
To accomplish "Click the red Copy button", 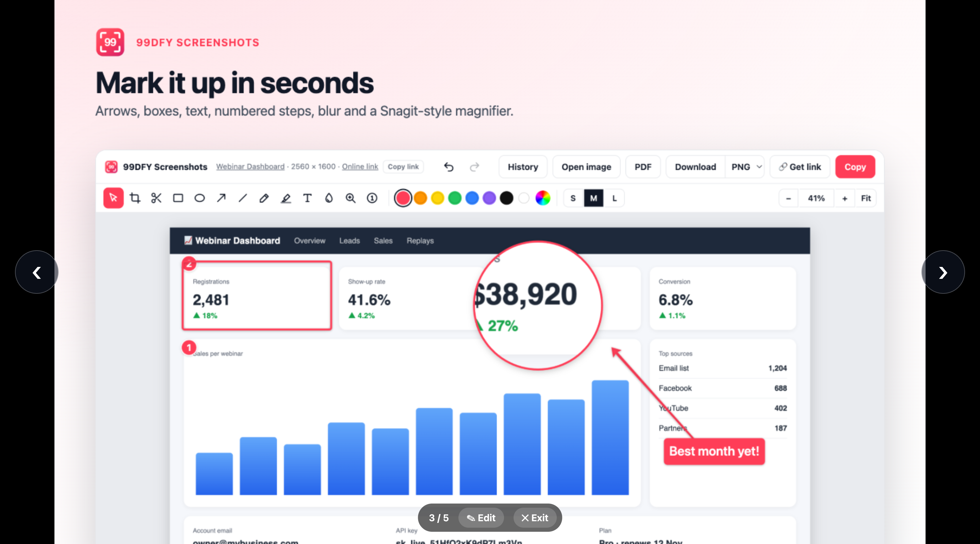I will tap(855, 167).
